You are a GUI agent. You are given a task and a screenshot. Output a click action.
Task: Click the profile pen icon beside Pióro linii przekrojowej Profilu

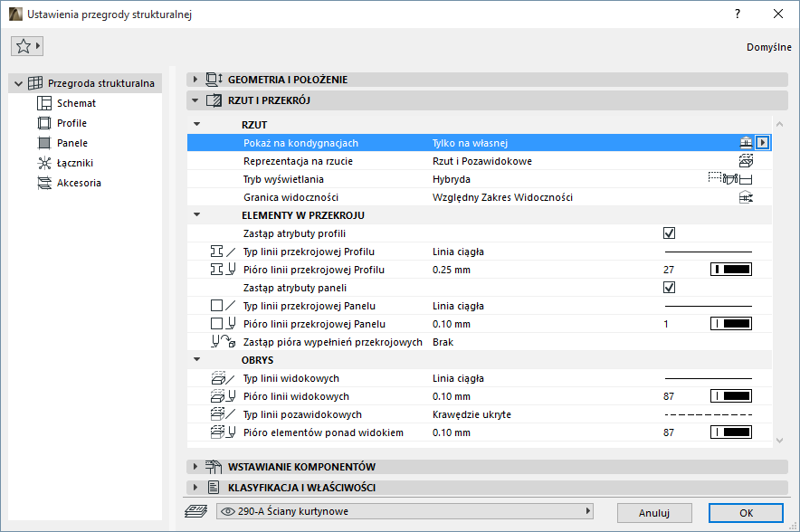click(223, 270)
